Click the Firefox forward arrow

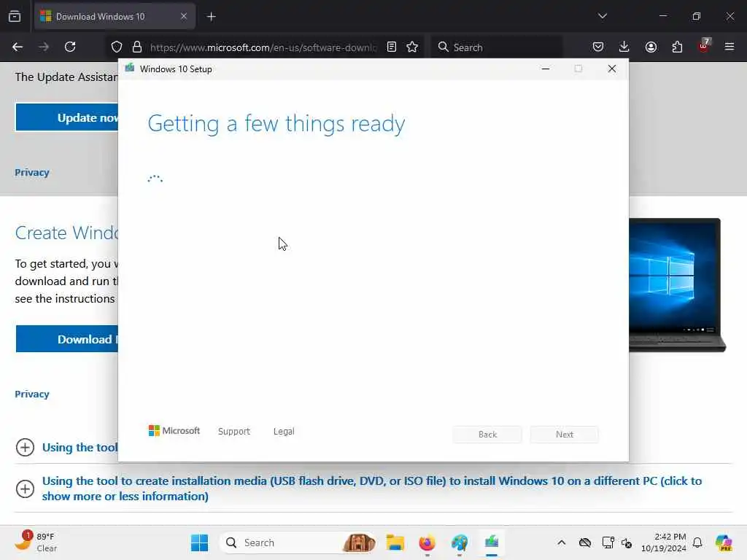pyautogui.click(x=44, y=47)
